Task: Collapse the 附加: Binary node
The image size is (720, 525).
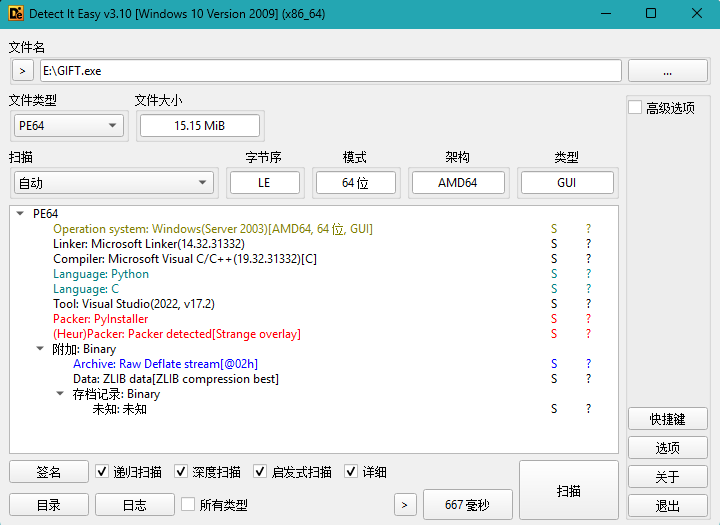Action: pyautogui.click(x=40, y=349)
